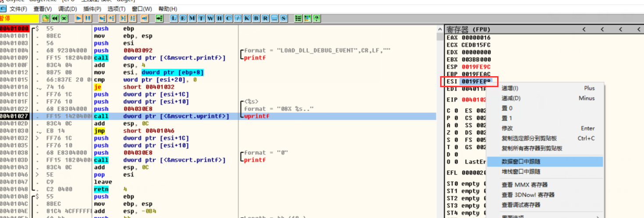
Task: Open the 帮助(H) menu
Action: [168, 9]
